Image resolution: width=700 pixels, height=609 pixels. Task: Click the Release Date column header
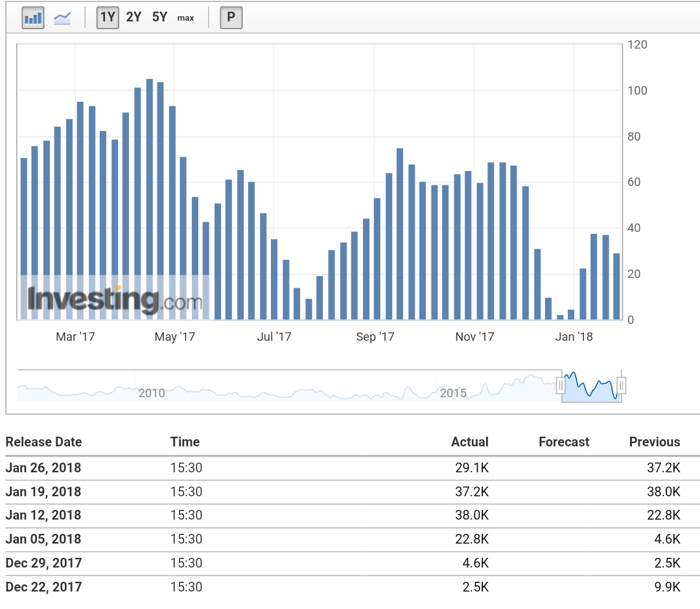click(43, 442)
